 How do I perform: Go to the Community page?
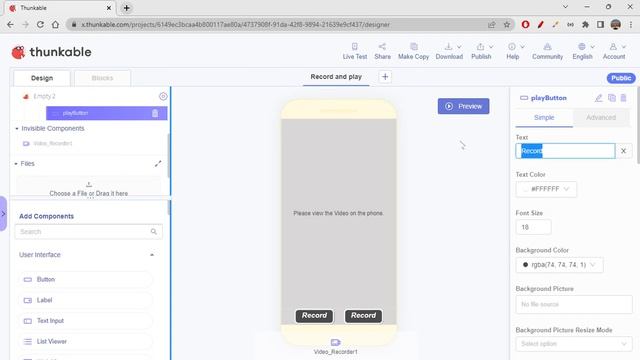[x=547, y=51]
